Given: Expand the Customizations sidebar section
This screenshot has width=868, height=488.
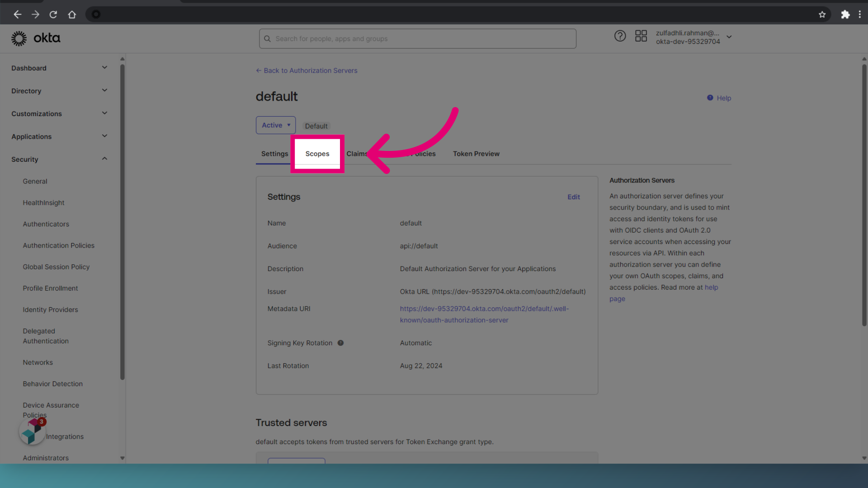Looking at the screenshot, I should point(60,113).
